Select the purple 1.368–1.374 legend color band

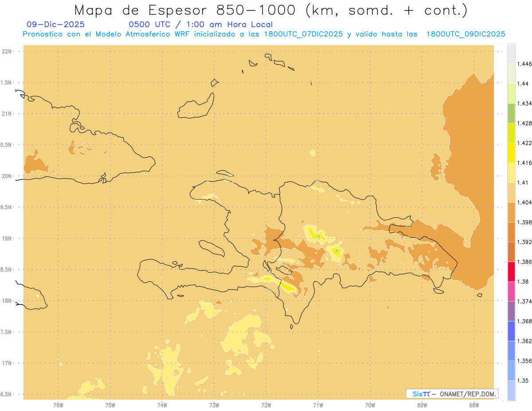(511, 311)
